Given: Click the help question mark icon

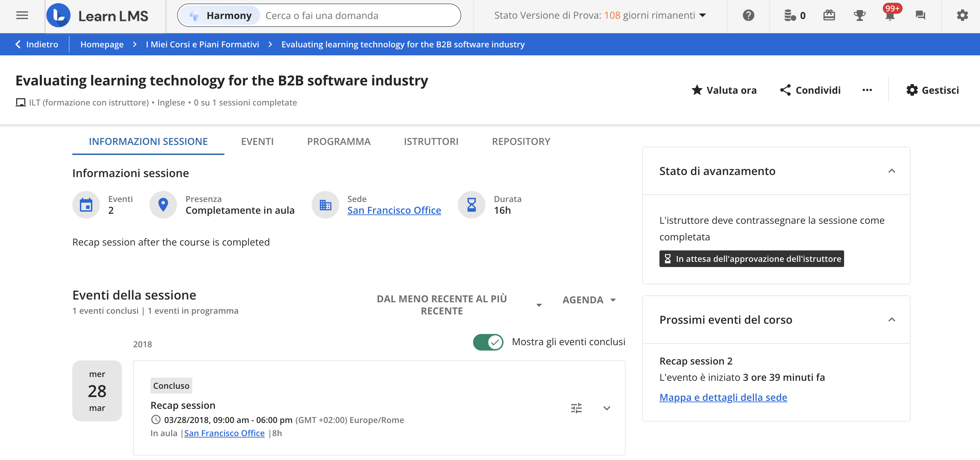Looking at the screenshot, I should (748, 15).
